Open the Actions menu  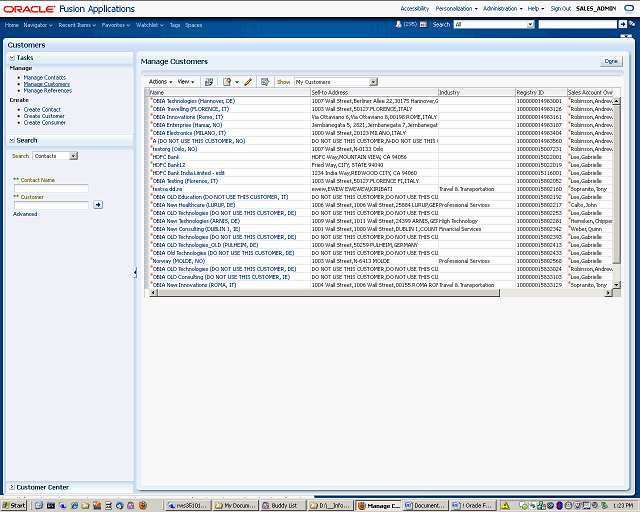[x=159, y=82]
